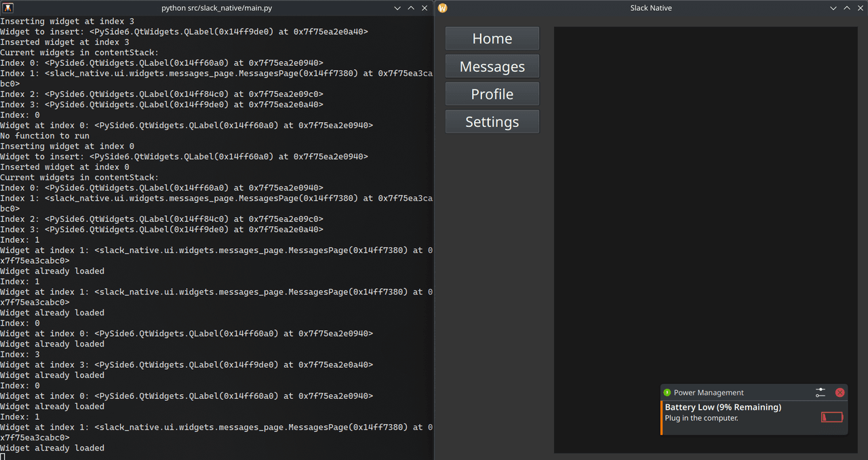868x460 pixels.
Task: Maximize the python terminal window
Action: [411, 8]
